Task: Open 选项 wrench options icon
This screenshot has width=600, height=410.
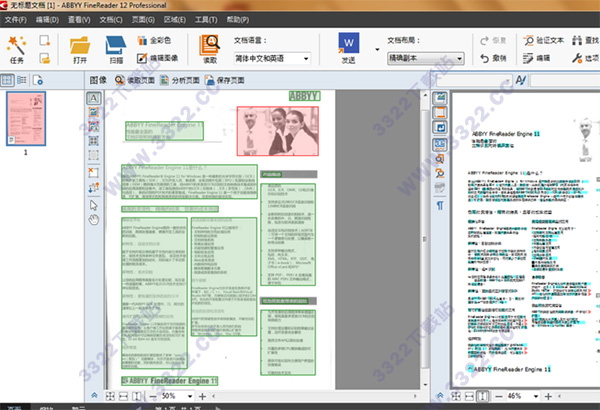Action: tap(577, 58)
